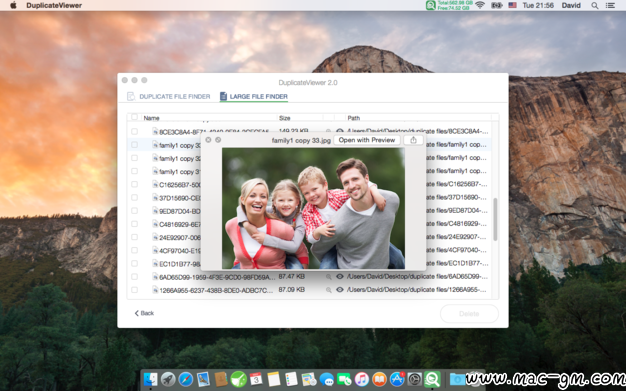The image size is (626, 391).
Task: Open the App Store dock icon
Action: (397, 379)
